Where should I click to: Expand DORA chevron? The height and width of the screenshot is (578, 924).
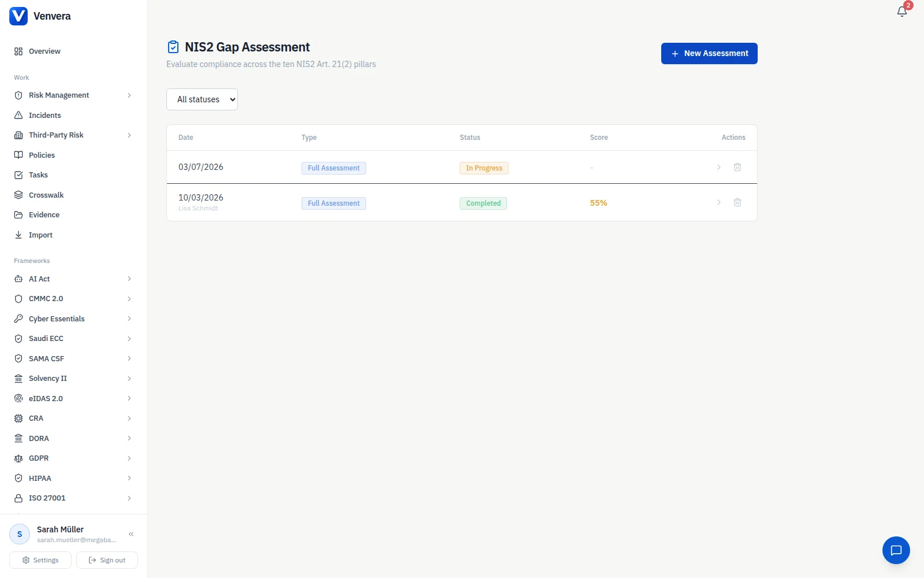tap(129, 438)
